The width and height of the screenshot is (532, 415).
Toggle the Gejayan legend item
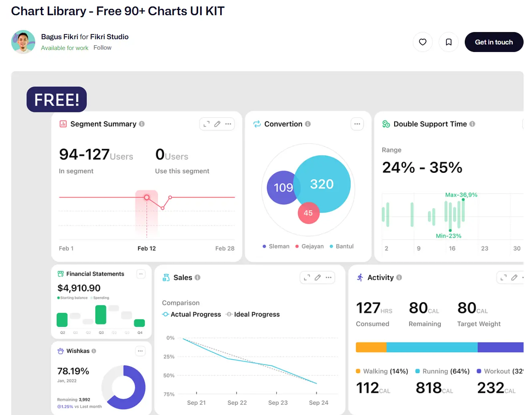(309, 247)
